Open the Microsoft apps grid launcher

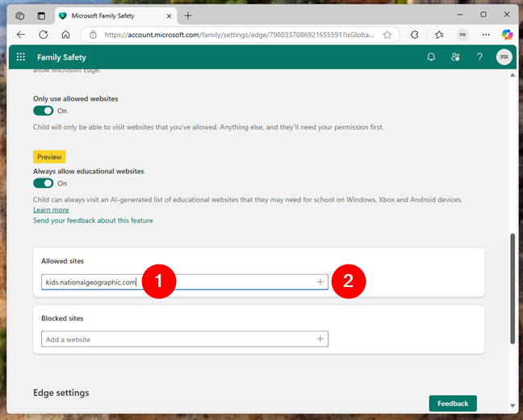click(x=20, y=57)
